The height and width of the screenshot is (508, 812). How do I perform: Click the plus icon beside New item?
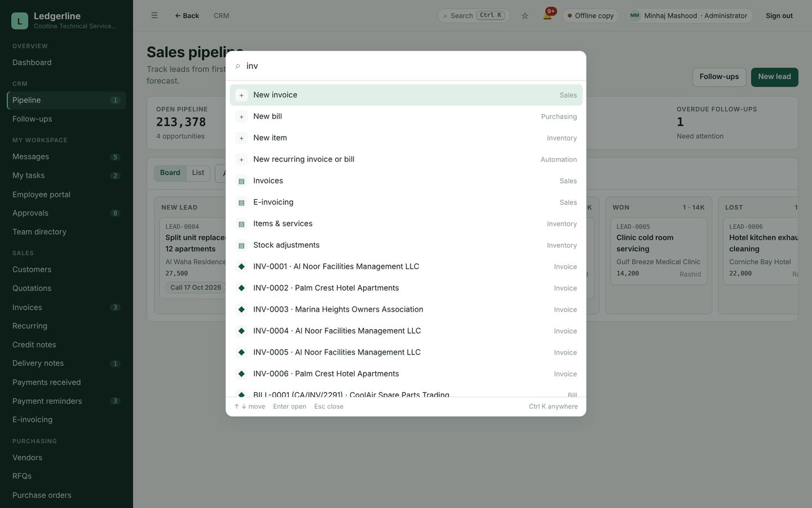(x=241, y=138)
